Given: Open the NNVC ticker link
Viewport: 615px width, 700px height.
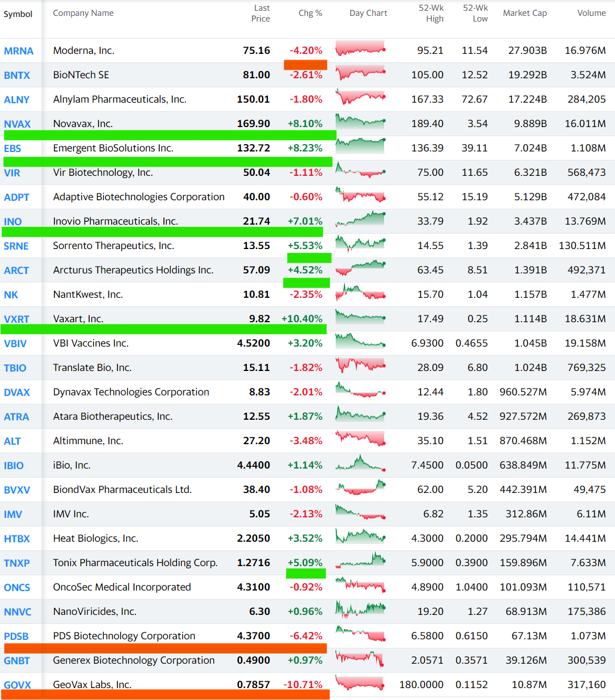Looking at the screenshot, I should click(18, 612).
